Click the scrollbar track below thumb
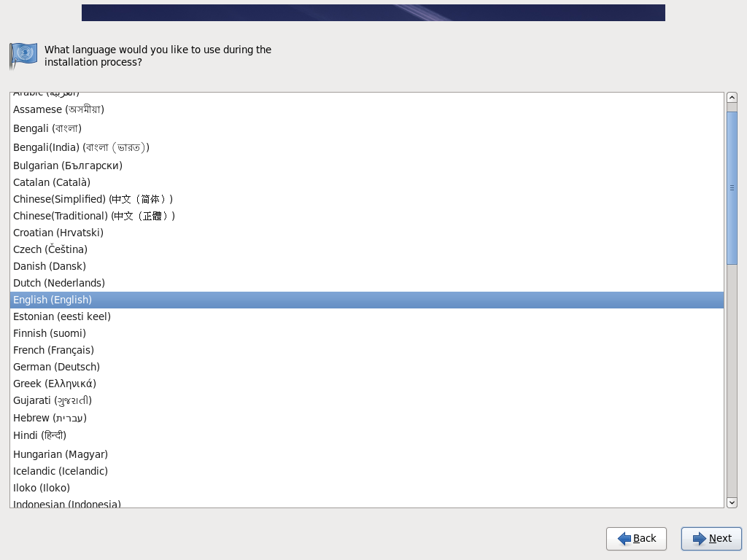Screen dimensions: 747x560 point(732,381)
